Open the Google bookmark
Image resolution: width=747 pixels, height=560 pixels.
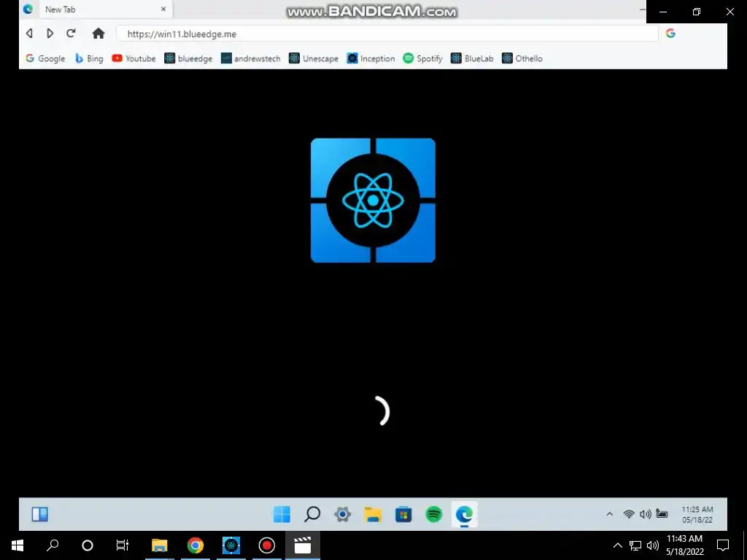pos(45,58)
